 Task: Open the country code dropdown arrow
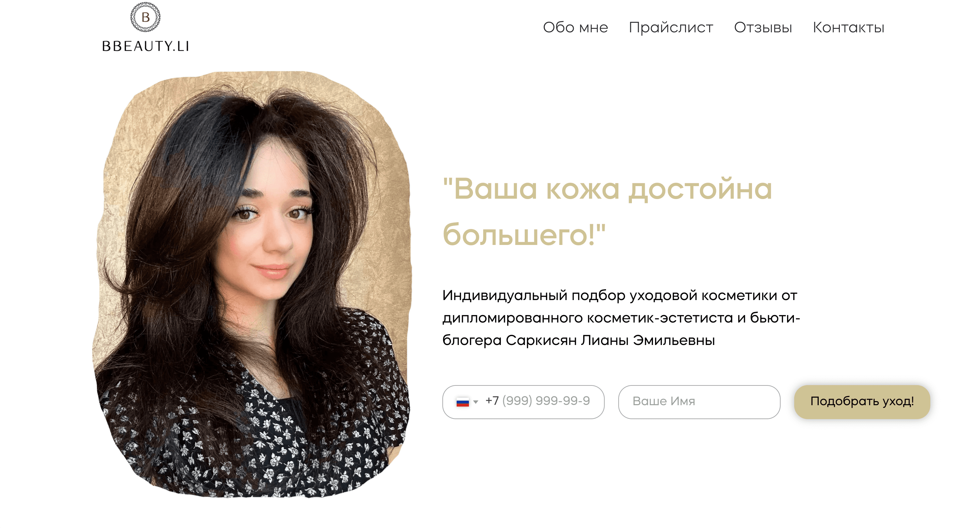click(x=476, y=402)
